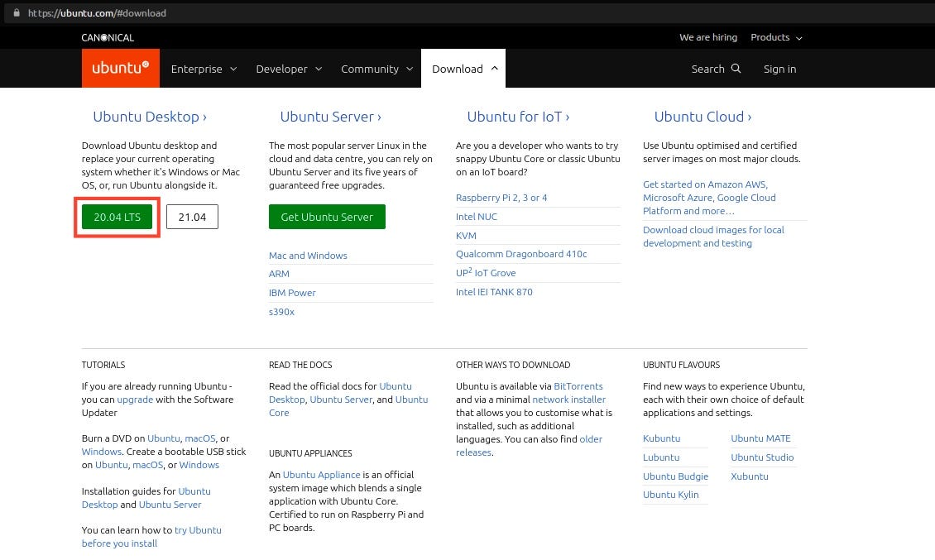935x560 pixels.
Task: Expand the Enterprise menu chevron
Action: (233, 69)
